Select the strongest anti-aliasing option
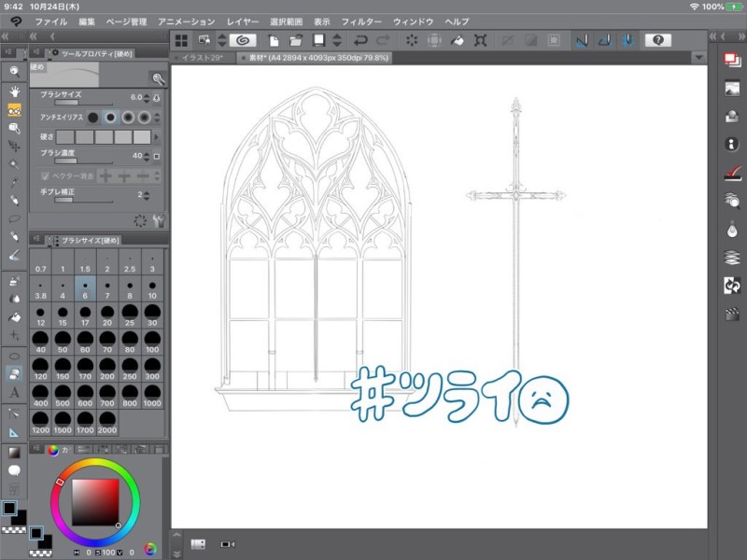Screen dimensions: 747x560 [x=145, y=117]
